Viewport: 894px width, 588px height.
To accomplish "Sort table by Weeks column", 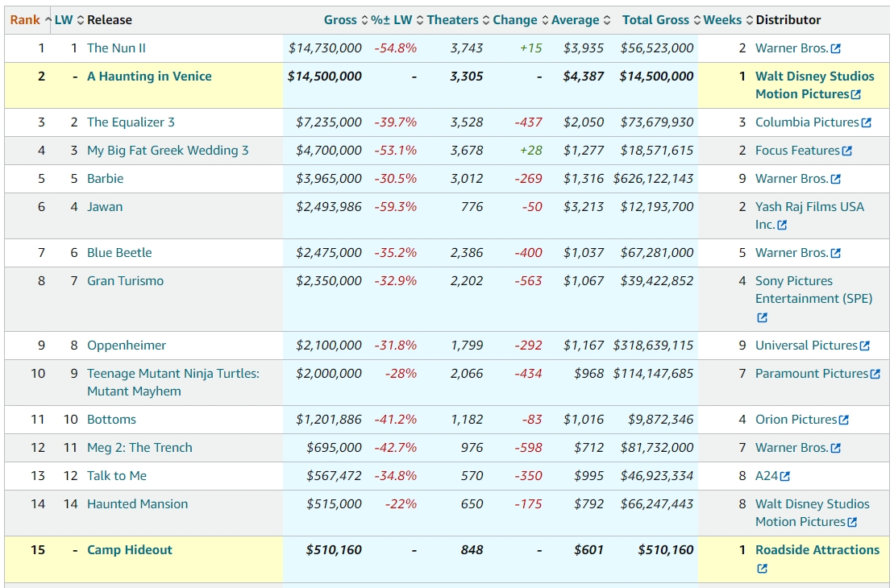I will [728, 20].
